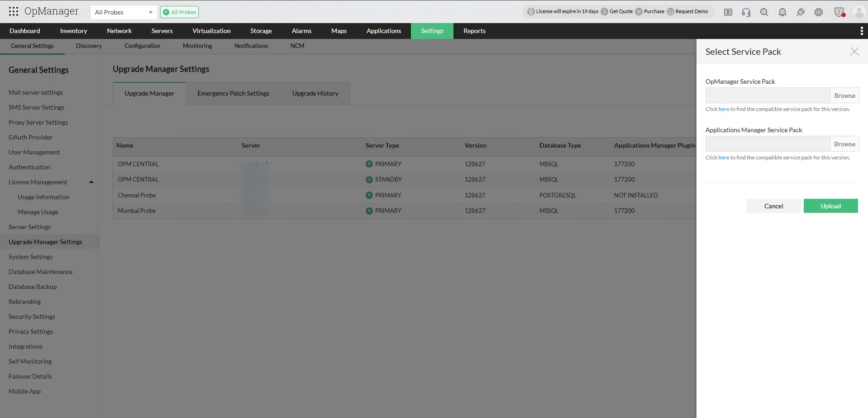The image size is (868, 418).
Task: Click the search magnifier icon
Action: (764, 12)
